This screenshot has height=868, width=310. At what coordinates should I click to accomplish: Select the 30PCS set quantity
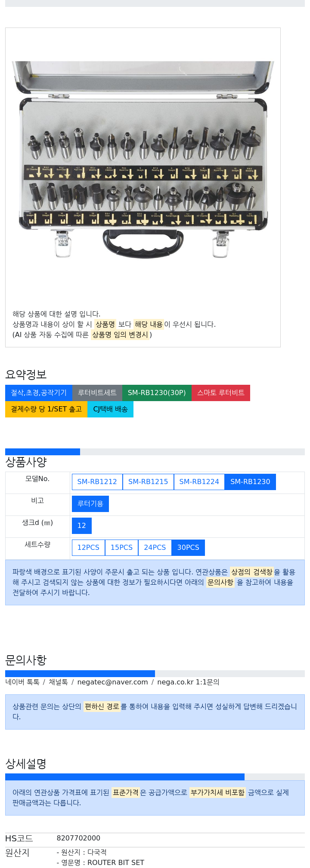pyautogui.click(x=188, y=547)
